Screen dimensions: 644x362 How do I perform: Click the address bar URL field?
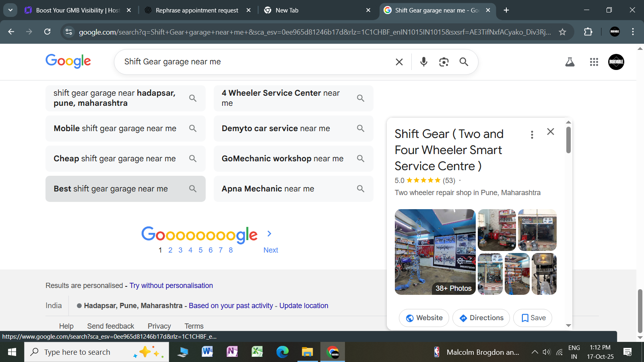pyautogui.click(x=315, y=32)
